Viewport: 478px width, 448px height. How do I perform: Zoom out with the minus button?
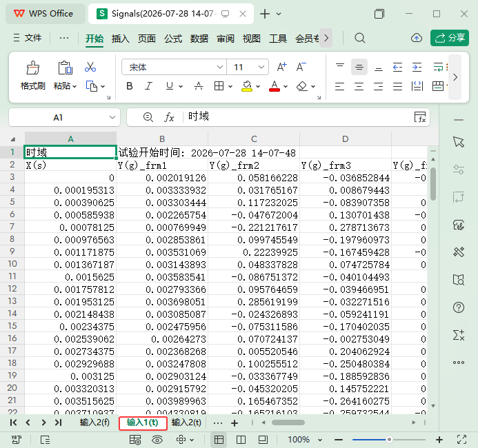click(339, 440)
